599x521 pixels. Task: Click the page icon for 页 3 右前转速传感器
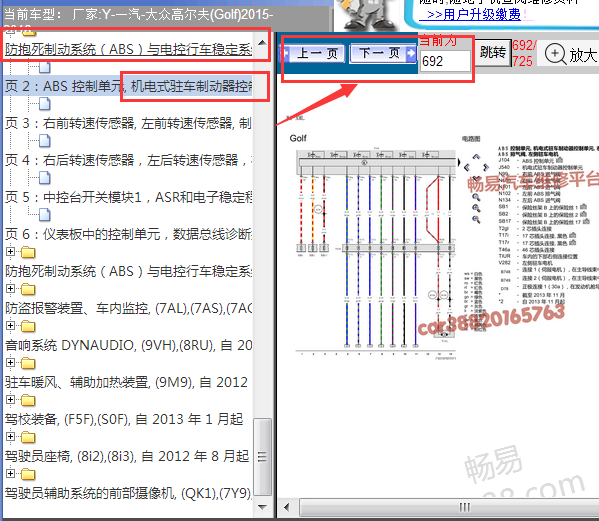(x=45, y=104)
